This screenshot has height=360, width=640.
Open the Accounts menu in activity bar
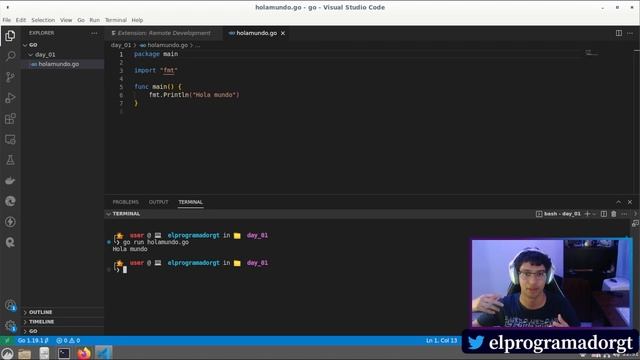(10, 305)
